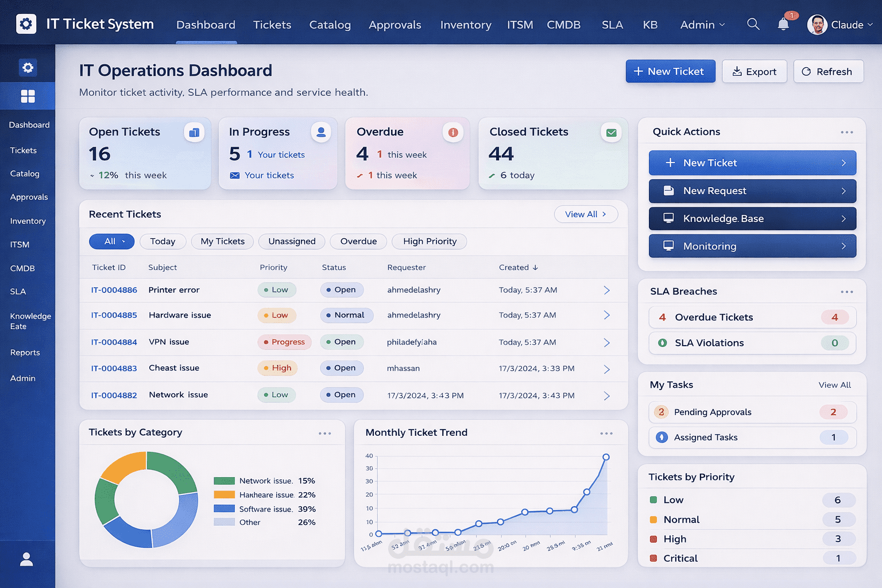Viewport: 882px width, 588px height.
Task: Click the Critical priority row
Action: click(752, 558)
